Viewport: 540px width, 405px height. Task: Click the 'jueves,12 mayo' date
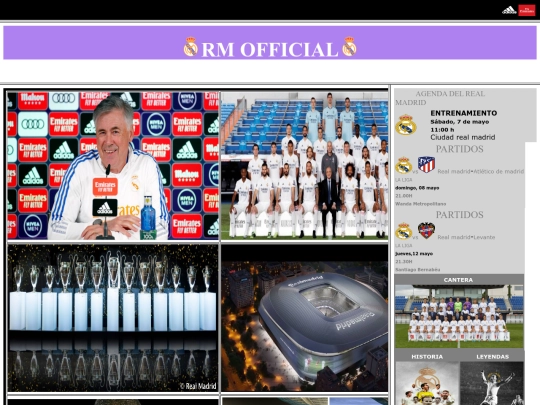pyautogui.click(x=414, y=253)
